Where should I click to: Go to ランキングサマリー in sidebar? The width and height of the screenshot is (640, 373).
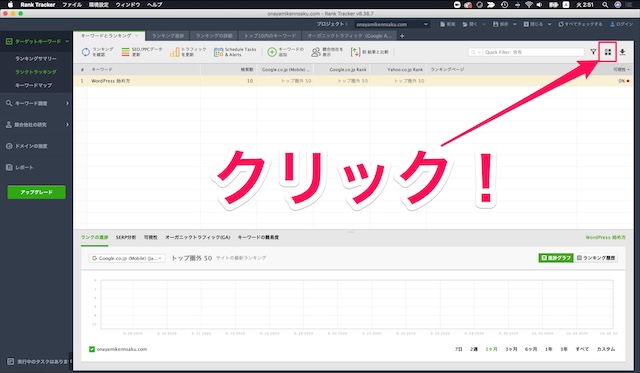pyautogui.click(x=36, y=59)
